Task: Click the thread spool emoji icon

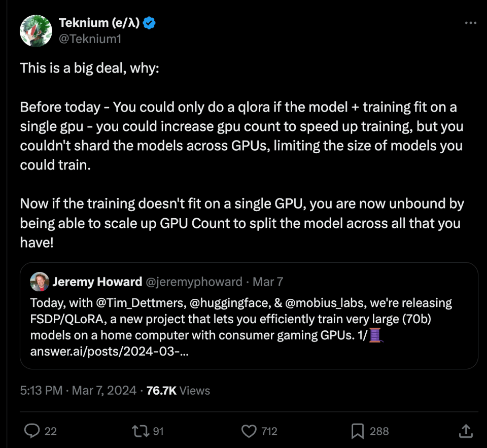Action: point(375,336)
